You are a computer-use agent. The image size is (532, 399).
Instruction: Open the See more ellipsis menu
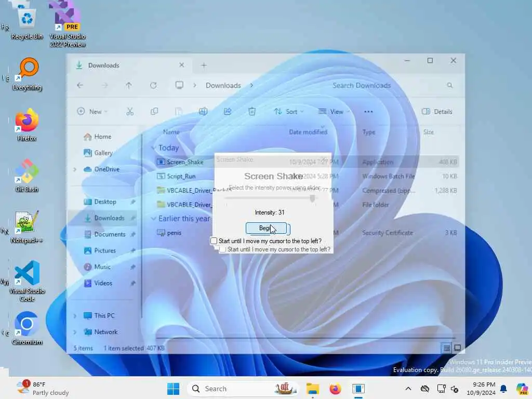368,111
